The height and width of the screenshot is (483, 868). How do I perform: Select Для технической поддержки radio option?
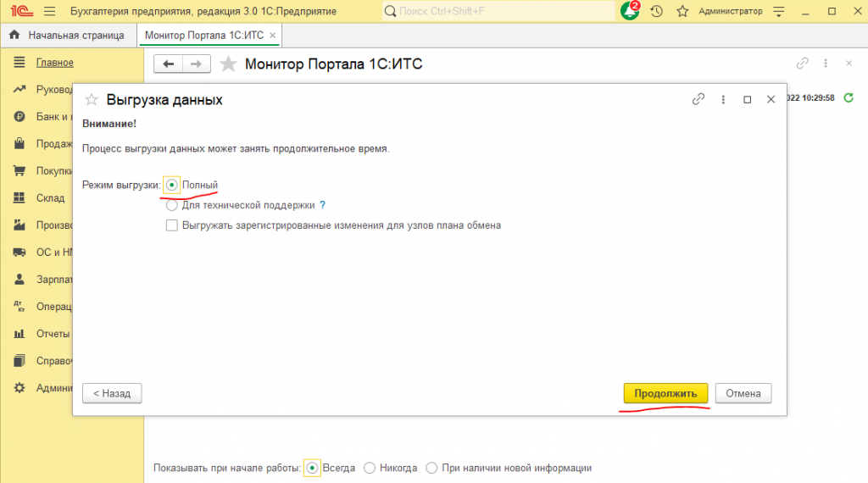(x=172, y=205)
